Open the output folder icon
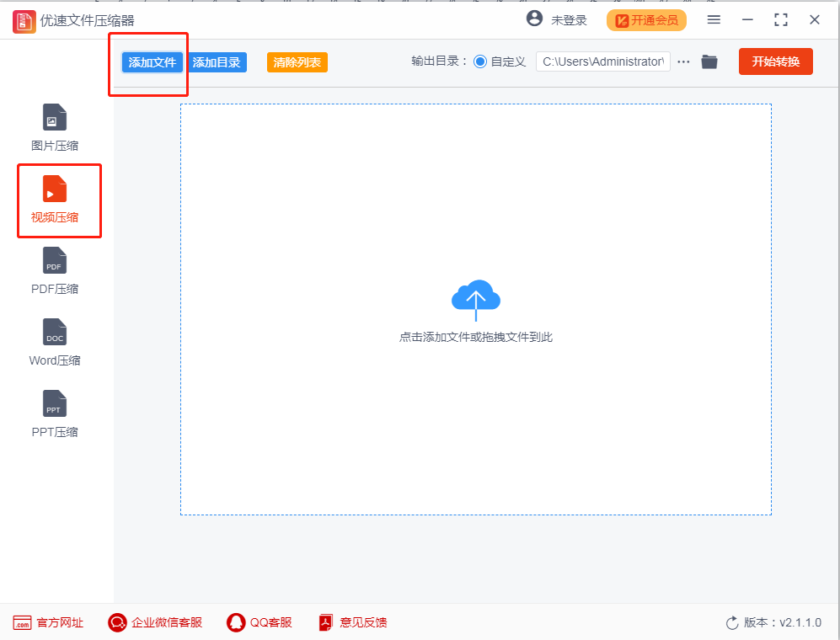 point(709,62)
